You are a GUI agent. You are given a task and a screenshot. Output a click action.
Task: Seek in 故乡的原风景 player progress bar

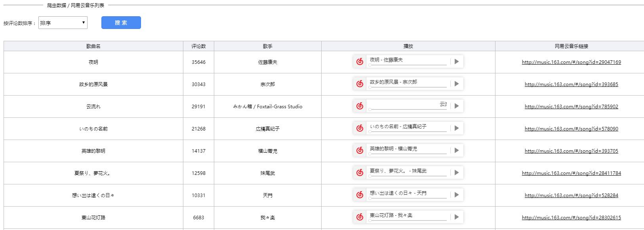pyautogui.click(x=408, y=87)
